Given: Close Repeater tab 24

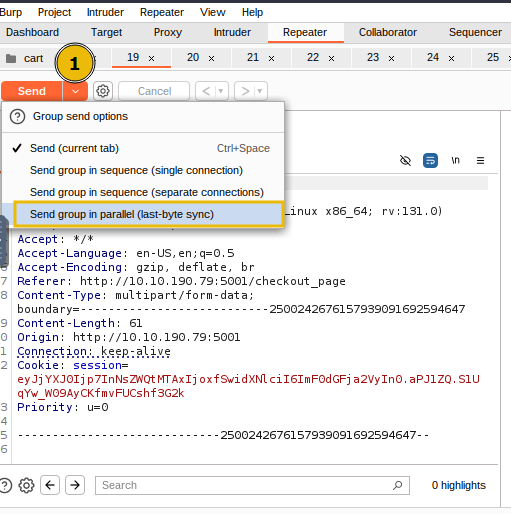Looking at the screenshot, I should 451,58.
